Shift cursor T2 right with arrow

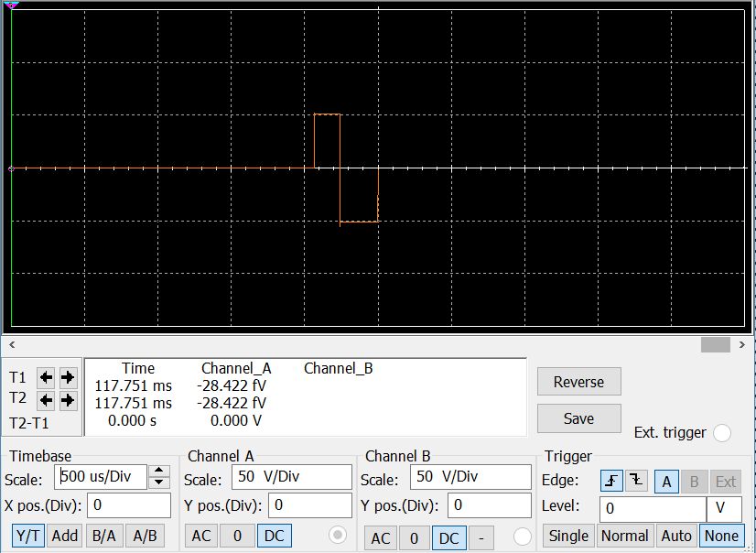click(67, 400)
